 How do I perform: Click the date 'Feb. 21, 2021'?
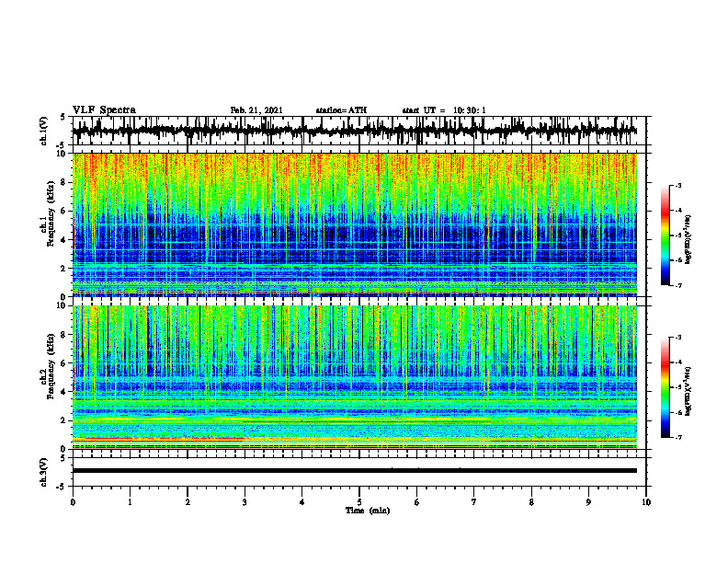256,110
